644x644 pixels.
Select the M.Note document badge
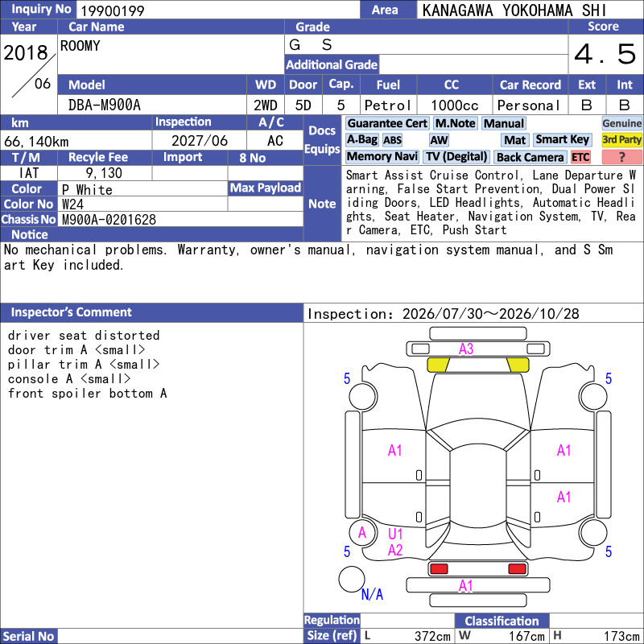point(456,123)
